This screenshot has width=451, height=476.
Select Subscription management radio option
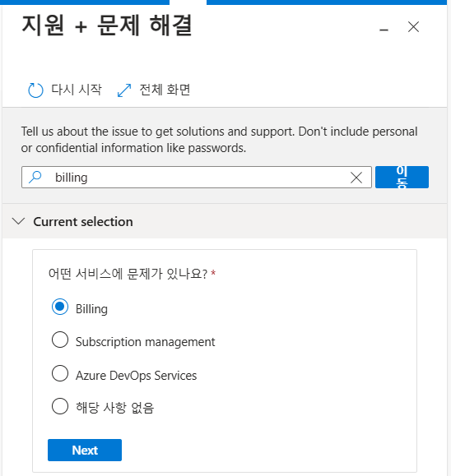coord(60,340)
